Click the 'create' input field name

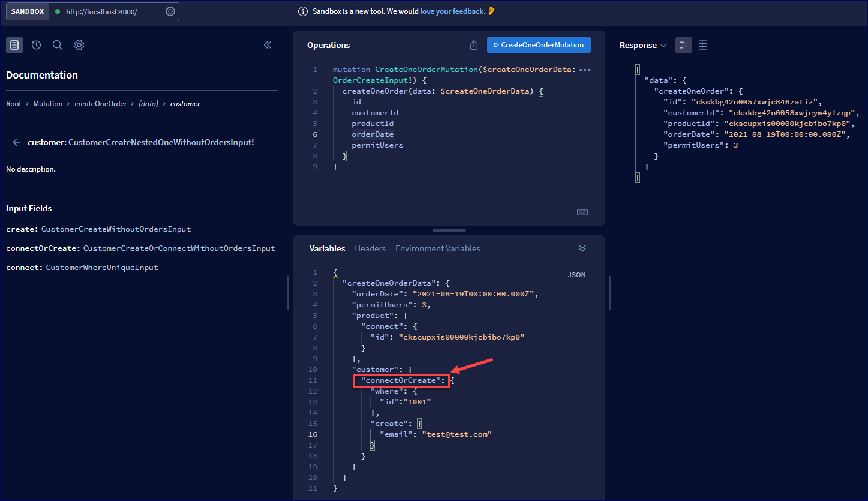pos(22,229)
